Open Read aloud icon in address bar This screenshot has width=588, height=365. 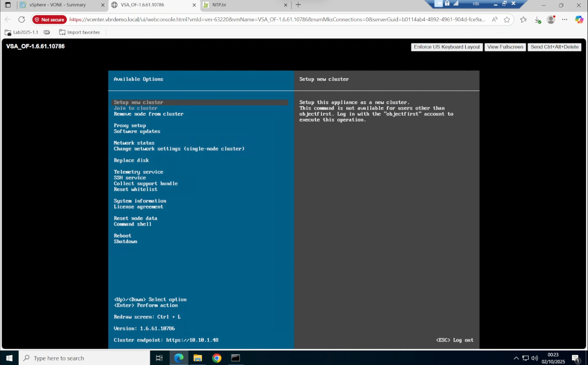point(494,19)
